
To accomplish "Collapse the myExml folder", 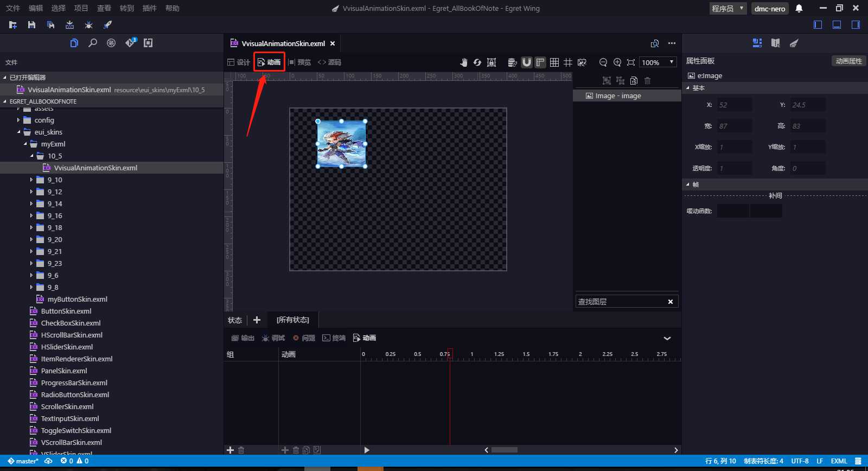I will click(x=25, y=144).
